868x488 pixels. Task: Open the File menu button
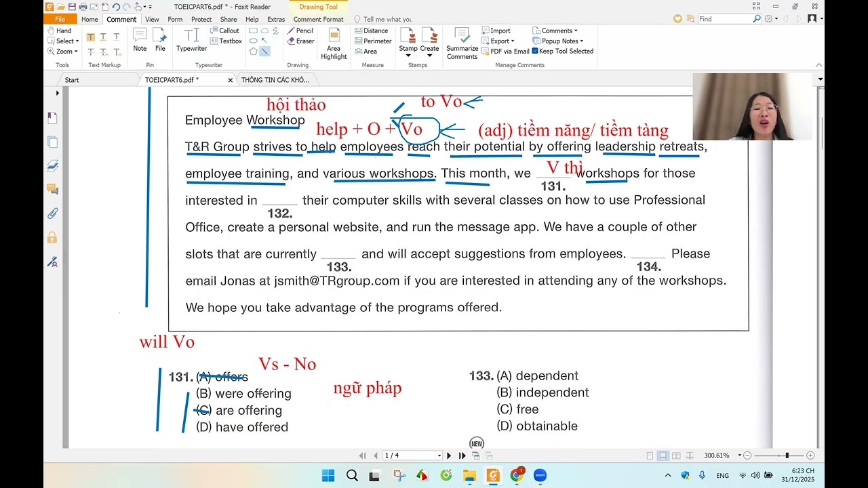[x=60, y=20]
